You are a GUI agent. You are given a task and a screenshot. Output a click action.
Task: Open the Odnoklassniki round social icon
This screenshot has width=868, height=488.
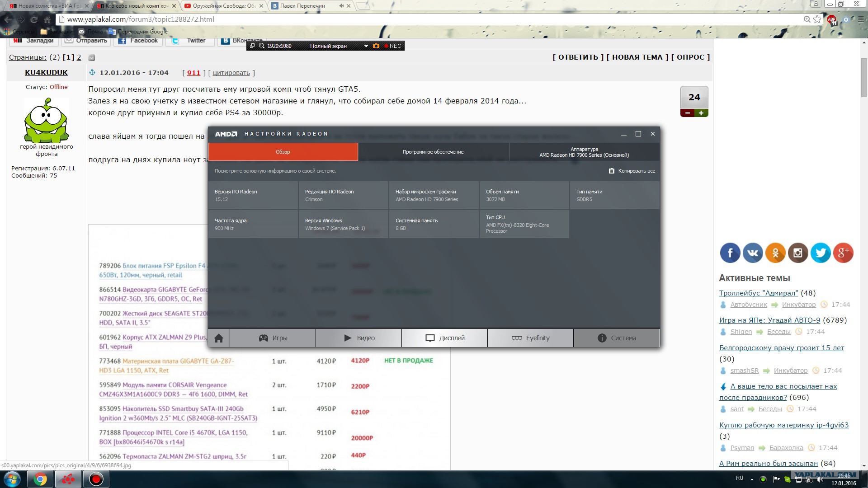[x=775, y=253]
